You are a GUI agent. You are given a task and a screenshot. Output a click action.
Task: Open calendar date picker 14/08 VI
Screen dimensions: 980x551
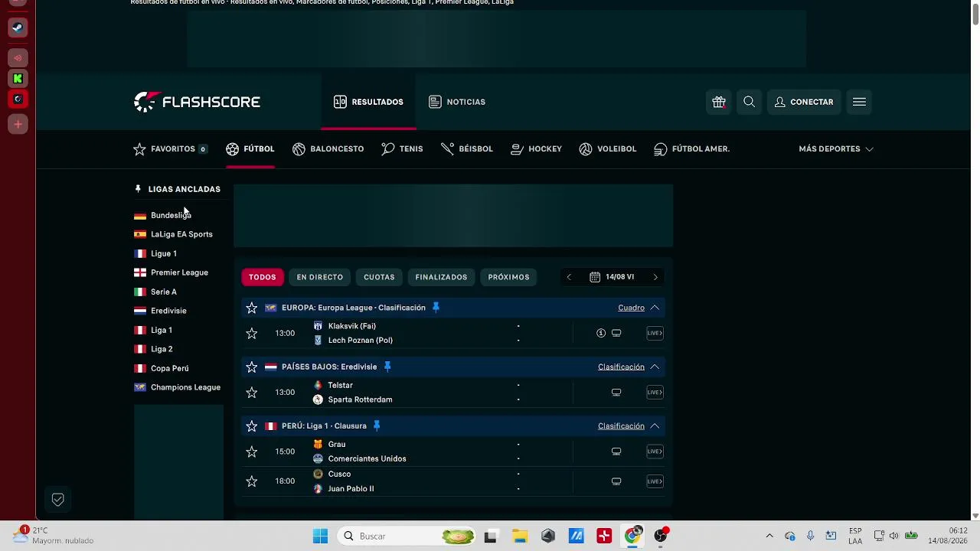(612, 277)
